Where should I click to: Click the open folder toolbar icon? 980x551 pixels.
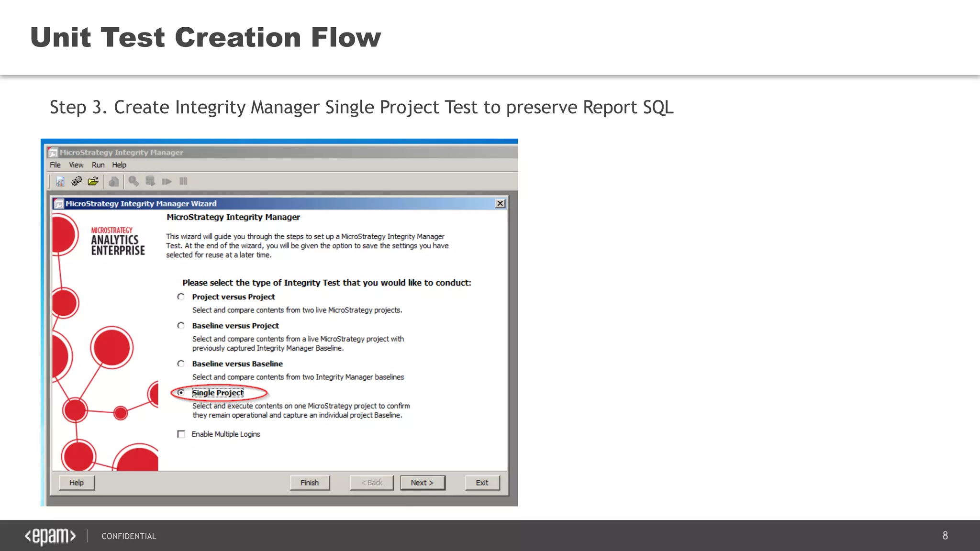[x=93, y=181]
